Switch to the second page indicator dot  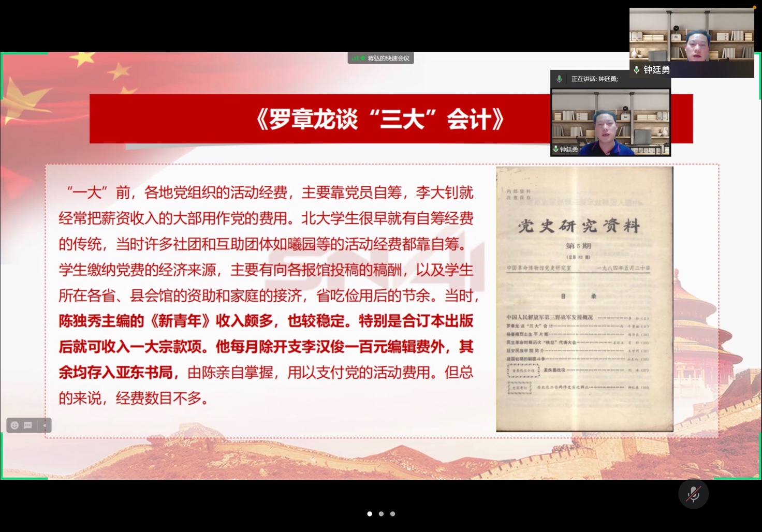pyautogui.click(x=381, y=514)
